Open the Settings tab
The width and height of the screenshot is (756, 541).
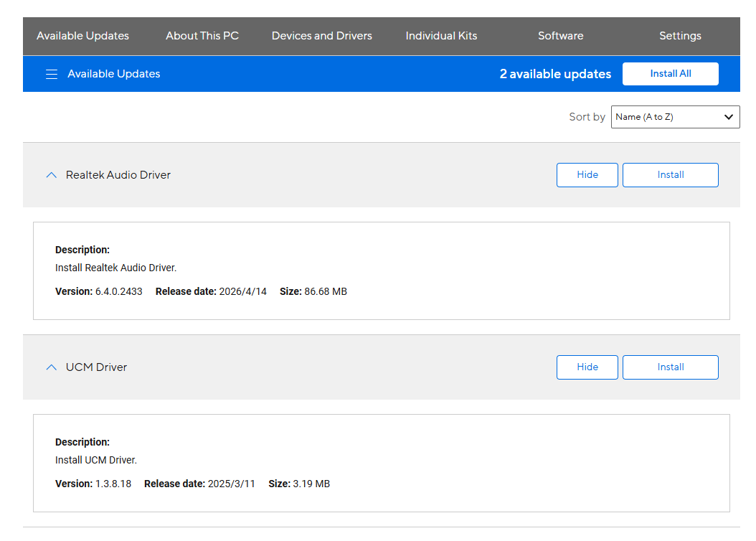pos(680,36)
